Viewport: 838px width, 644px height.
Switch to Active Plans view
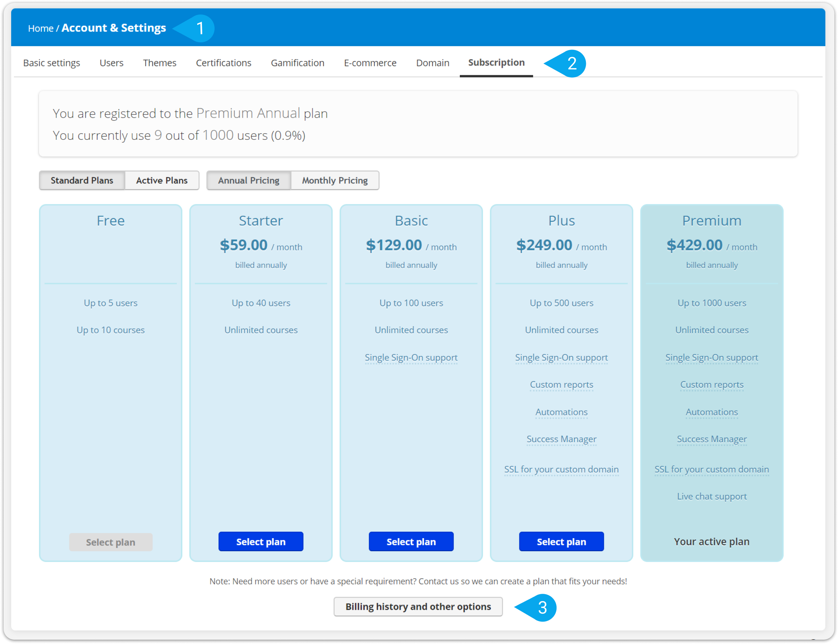click(162, 181)
